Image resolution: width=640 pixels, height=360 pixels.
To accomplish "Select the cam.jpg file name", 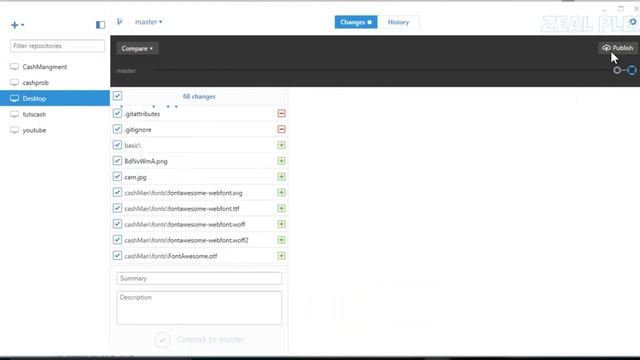I will [x=135, y=177].
